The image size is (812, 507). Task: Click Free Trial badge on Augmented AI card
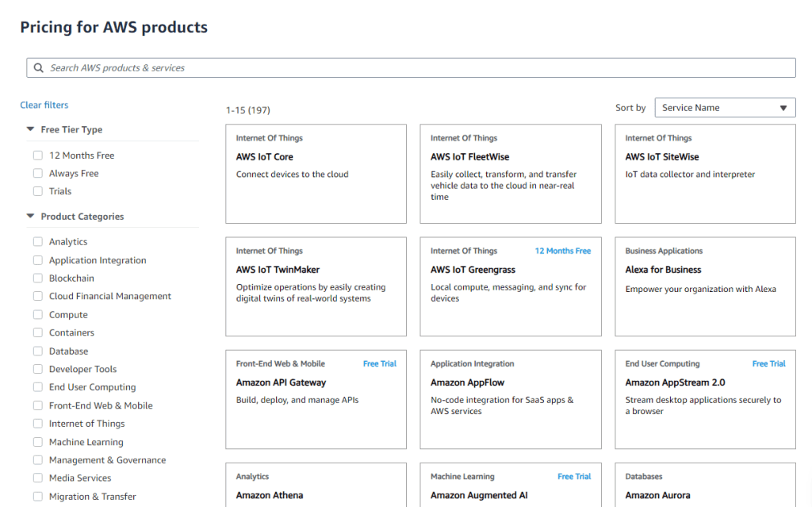pyautogui.click(x=574, y=476)
